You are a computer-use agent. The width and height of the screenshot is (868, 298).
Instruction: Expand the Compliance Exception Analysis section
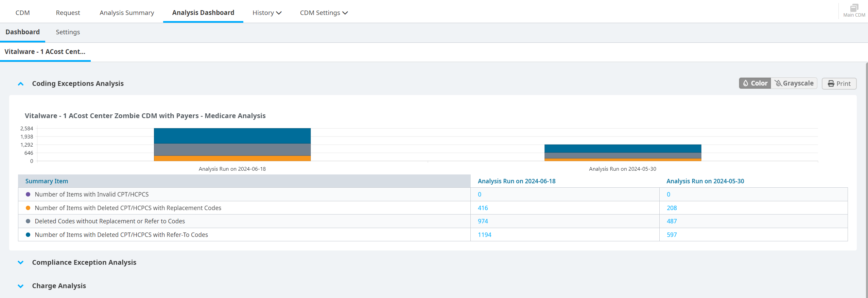21,262
